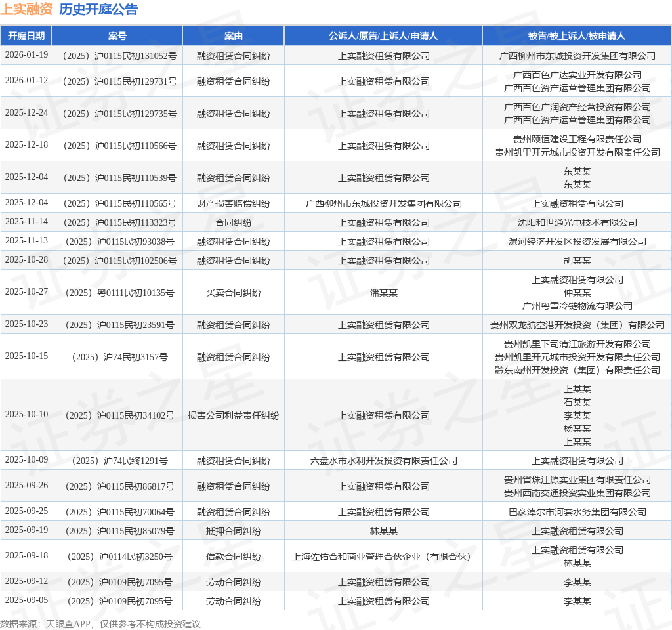The image size is (672, 630).
Task: Click defendant 广州粤雪冷链物流有限公司
Action: 577,306
